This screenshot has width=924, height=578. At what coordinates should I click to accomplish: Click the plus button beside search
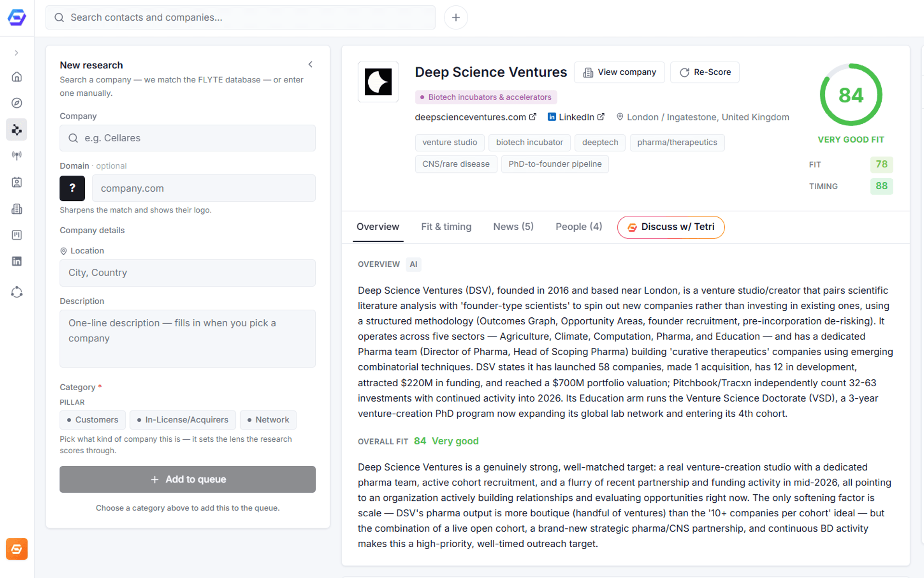(456, 18)
